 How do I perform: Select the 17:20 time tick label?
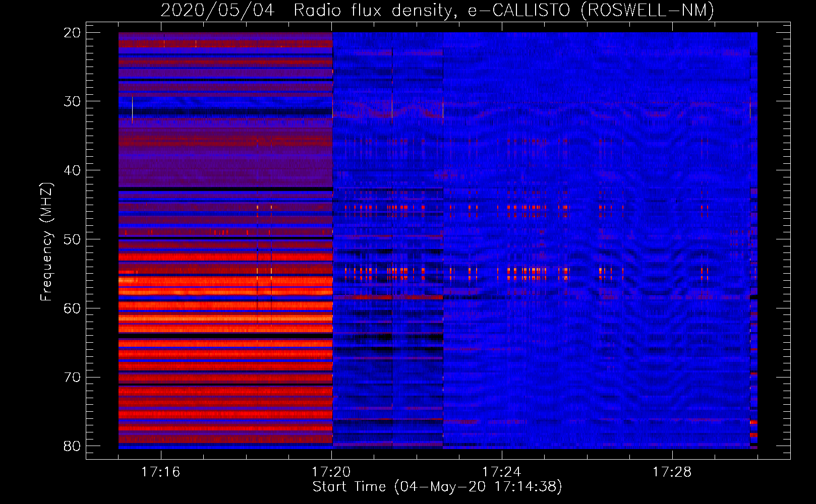coord(331,472)
